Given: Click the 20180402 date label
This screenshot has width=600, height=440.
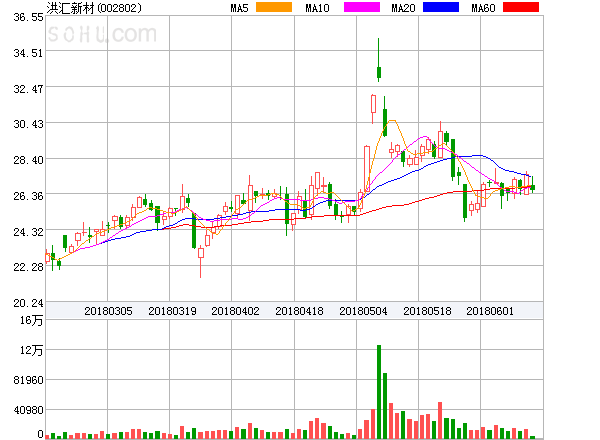Looking at the screenshot, I should pyautogui.click(x=235, y=311).
